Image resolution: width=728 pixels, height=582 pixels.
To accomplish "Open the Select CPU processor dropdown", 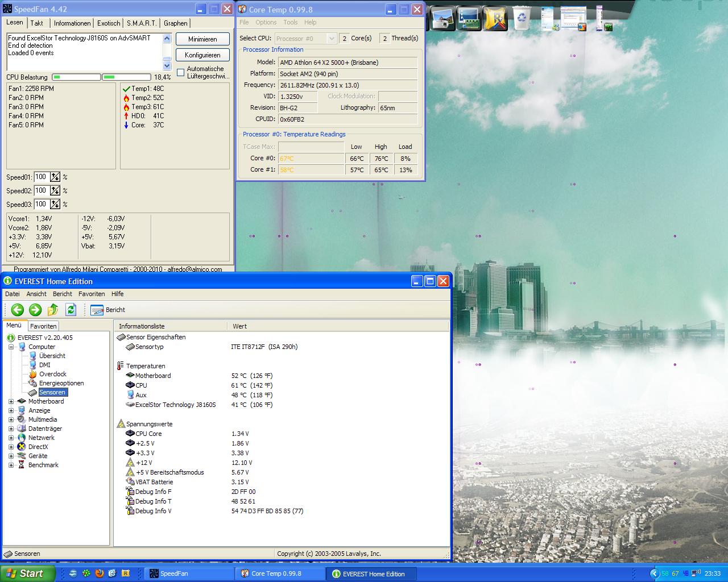I will click(x=305, y=38).
